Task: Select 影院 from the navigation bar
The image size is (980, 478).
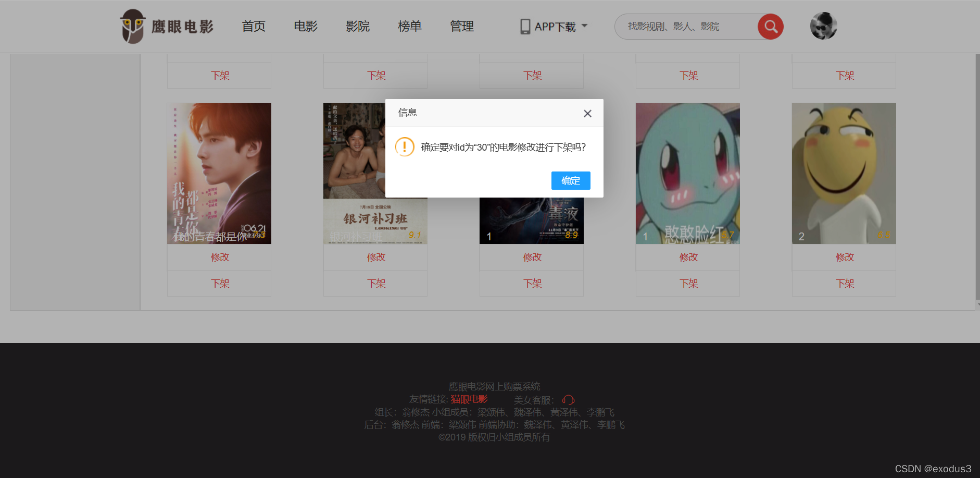Action: tap(358, 26)
